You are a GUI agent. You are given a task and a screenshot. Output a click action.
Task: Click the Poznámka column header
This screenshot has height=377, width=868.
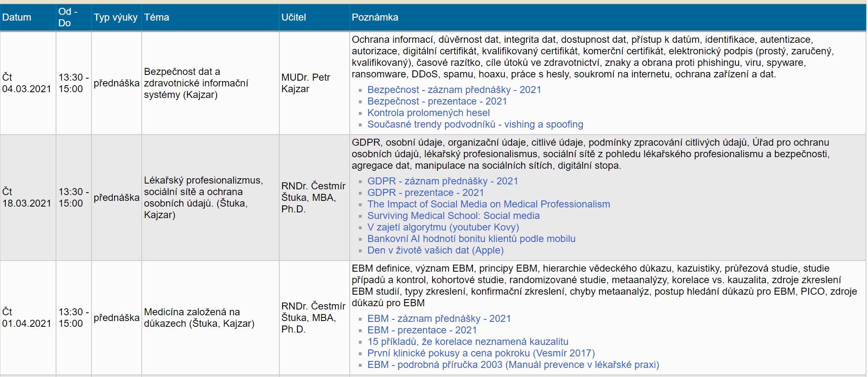click(x=375, y=17)
